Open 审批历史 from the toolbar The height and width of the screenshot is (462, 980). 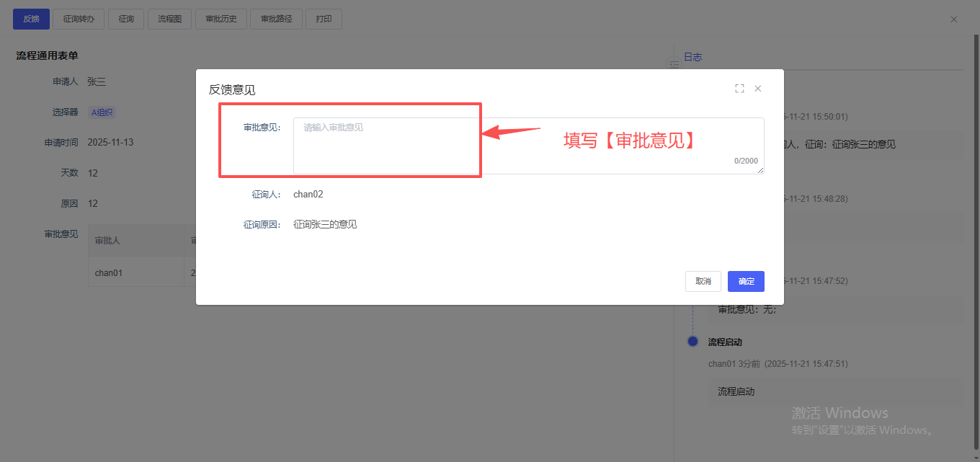tap(221, 19)
